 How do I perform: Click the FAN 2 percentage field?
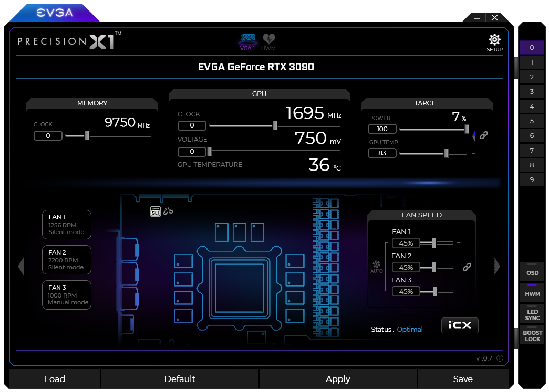pos(406,267)
